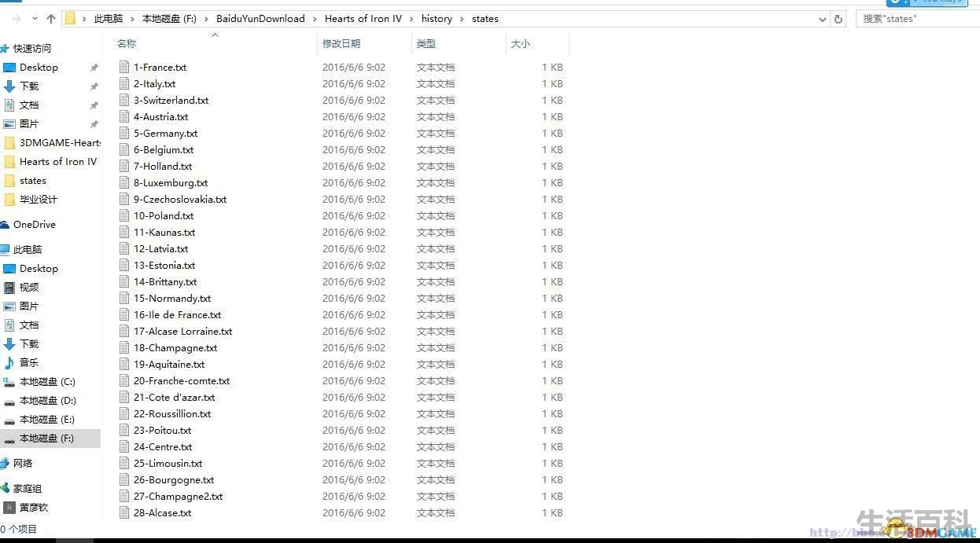Click the 视频 video library icon

[9, 288]
